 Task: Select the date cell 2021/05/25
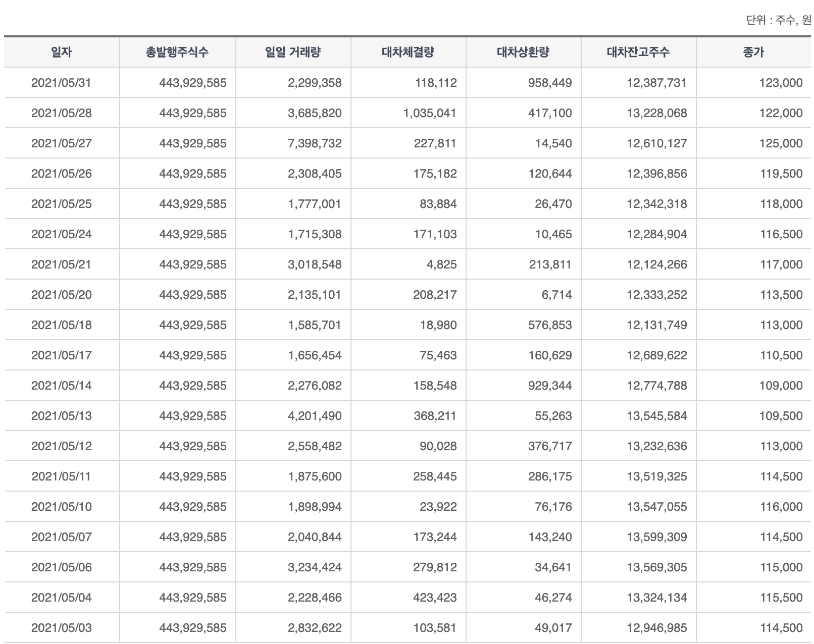click(x=62, y=204)
